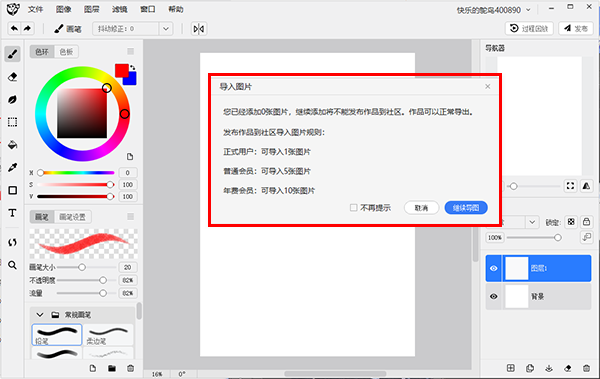Toggle the layer padlock icon

[586, 222]
